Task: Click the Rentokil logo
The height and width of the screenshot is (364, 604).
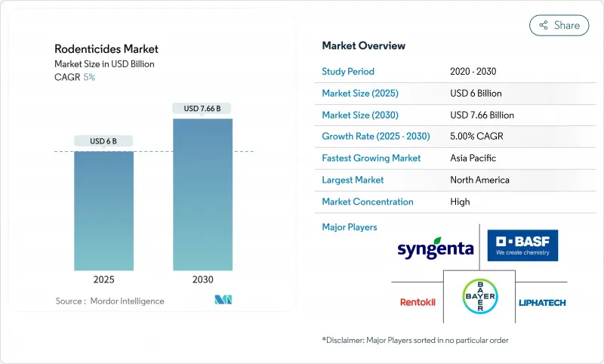Action: [x=418, y=302]
